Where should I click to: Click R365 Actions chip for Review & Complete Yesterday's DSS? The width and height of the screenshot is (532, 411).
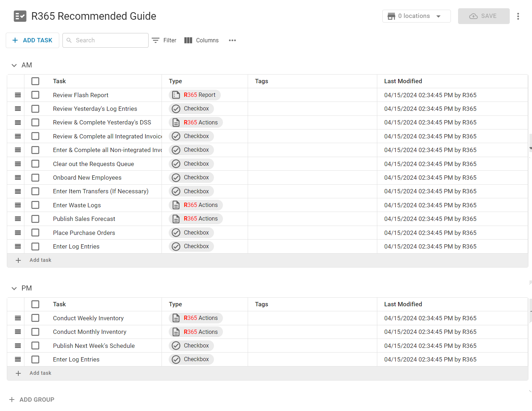coord(196,123)
